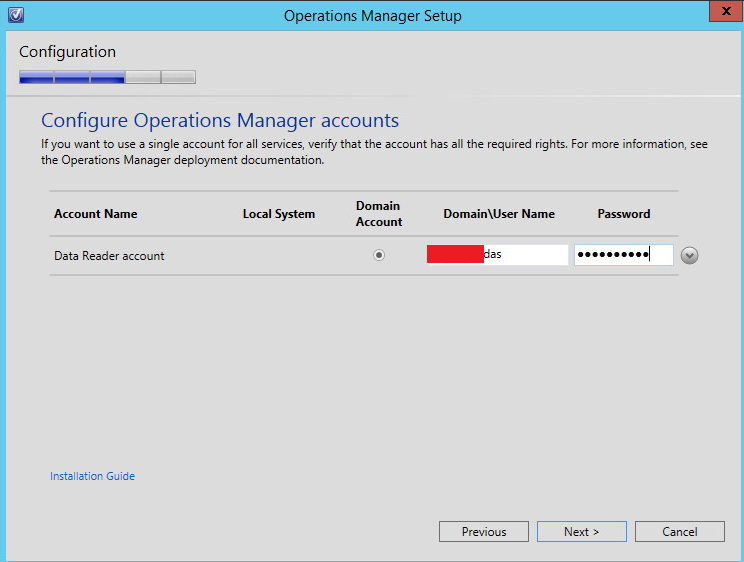Go back with the Previous button
This screenshot has height=562, width=744.
coord(484,532)
